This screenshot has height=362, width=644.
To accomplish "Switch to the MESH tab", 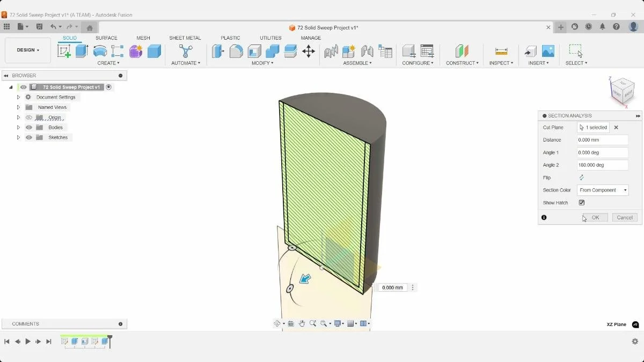I will [x=143, y=38].
